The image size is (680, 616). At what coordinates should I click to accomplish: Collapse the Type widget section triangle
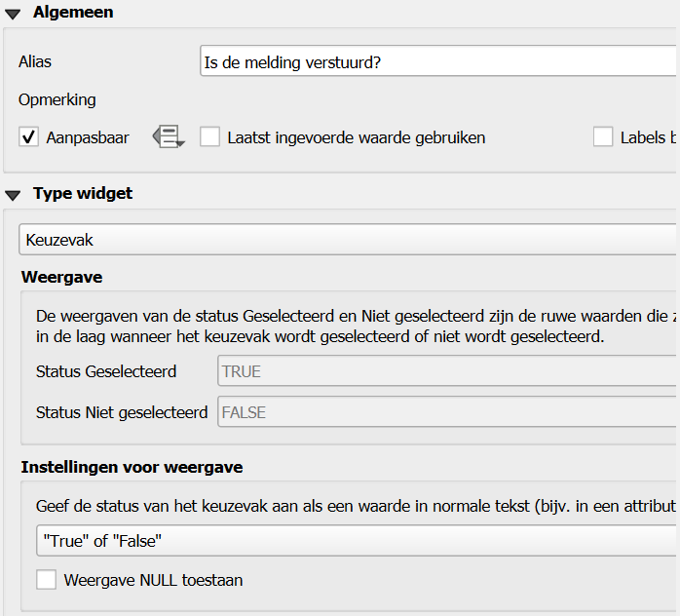(x=14, y=194)
